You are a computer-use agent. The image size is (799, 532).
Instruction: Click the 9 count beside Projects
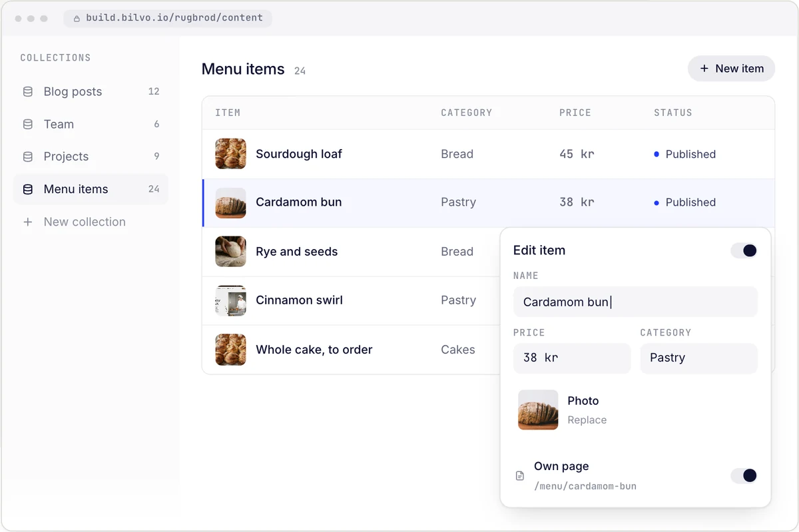pos(156,157)
